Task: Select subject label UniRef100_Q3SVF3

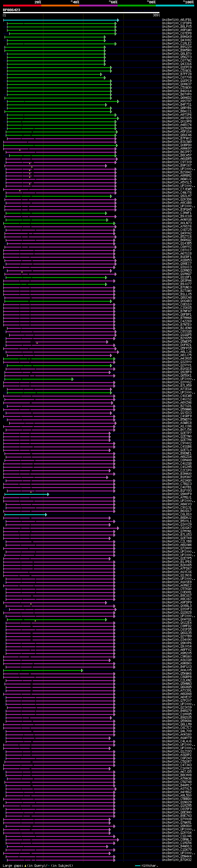Action: click(x=176, y=609)
